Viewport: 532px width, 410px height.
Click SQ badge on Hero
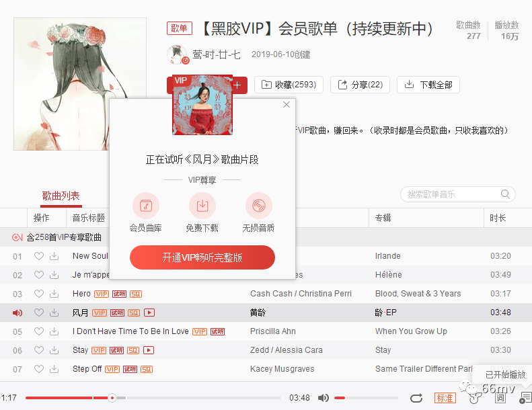click(136, 294)
